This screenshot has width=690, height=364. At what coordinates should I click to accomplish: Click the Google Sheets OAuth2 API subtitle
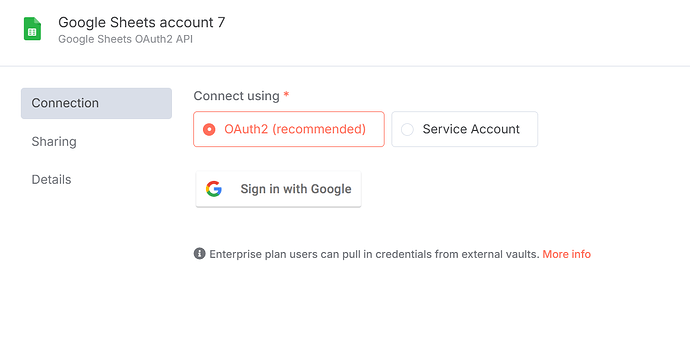coord(125,39)
